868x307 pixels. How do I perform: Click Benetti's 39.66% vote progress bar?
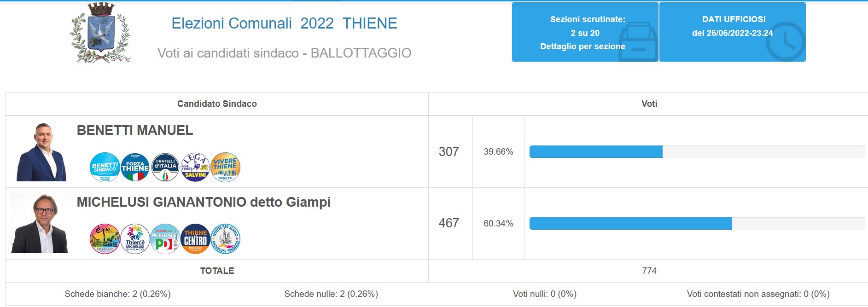697,151
